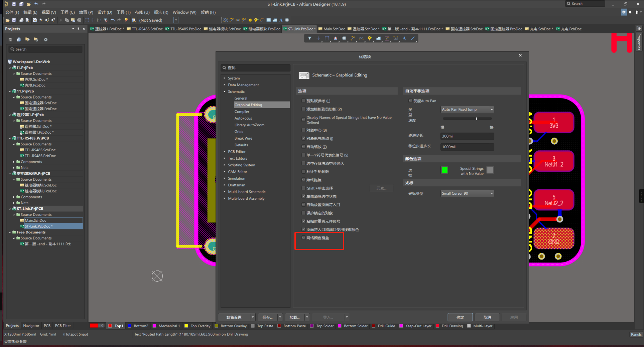Click the green selection color swatch
This screenshot has height=347, width=644.
(444, 170)
